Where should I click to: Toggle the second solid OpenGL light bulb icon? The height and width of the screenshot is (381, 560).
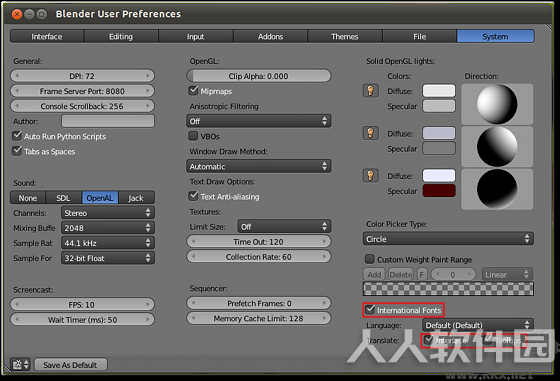(x=370, y=133)
